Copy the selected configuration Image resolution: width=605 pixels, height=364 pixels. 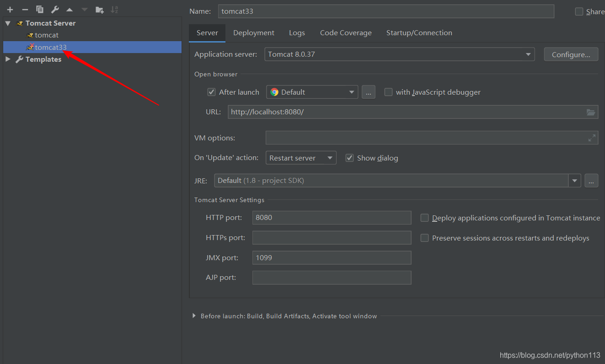tap(40, 10)
